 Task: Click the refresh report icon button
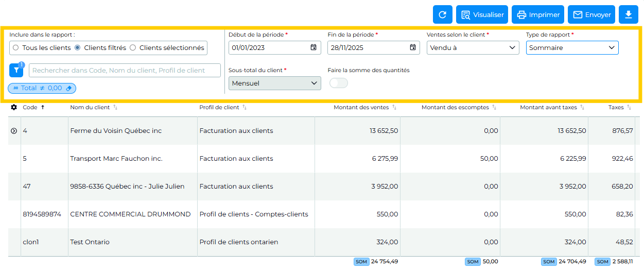tap(442, 14)
